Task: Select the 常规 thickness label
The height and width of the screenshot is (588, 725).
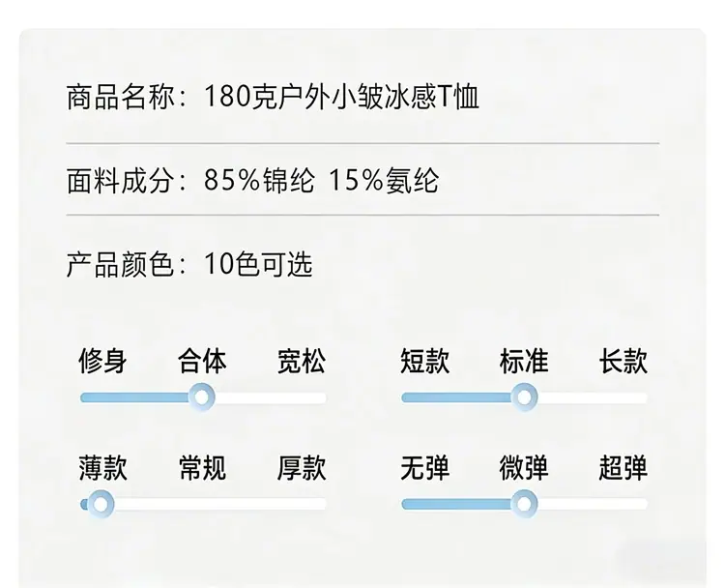Action: pos(202,468)
